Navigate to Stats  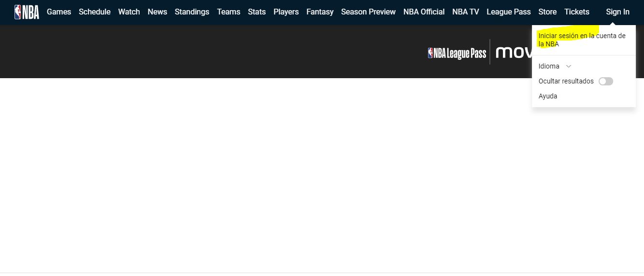[x=257, y=12]
